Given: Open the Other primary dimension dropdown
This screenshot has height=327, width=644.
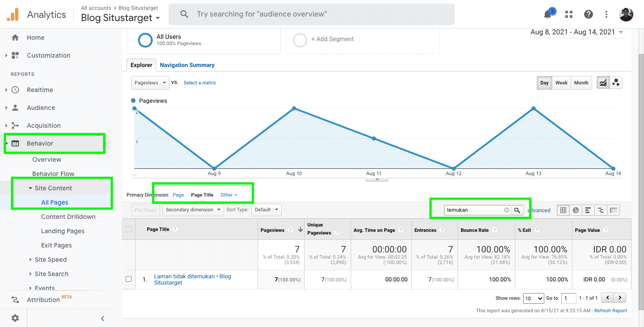Looking at the screenshot, I should coord(229,195).
